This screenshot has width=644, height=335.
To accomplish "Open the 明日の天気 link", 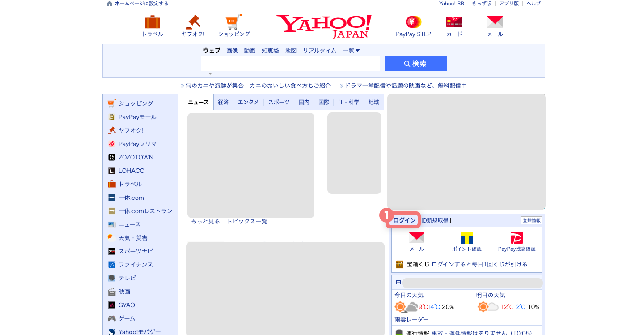I will (491, 295).
